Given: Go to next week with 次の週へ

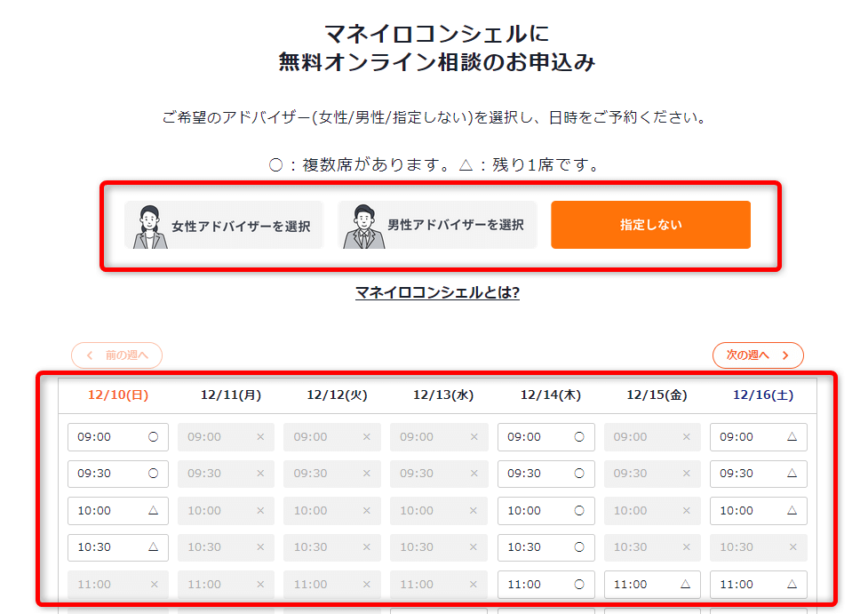Looking at the screenshot, I should [758, 355].
